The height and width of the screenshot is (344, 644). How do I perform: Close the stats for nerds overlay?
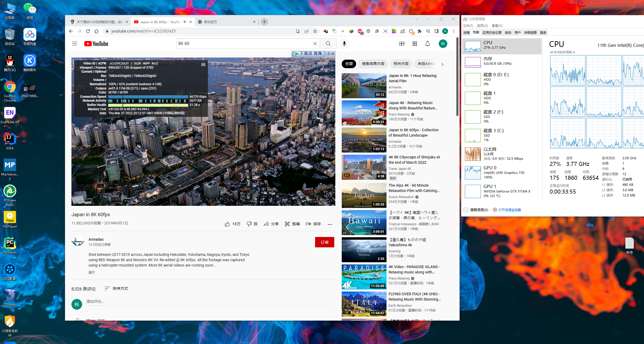[203, 65]
